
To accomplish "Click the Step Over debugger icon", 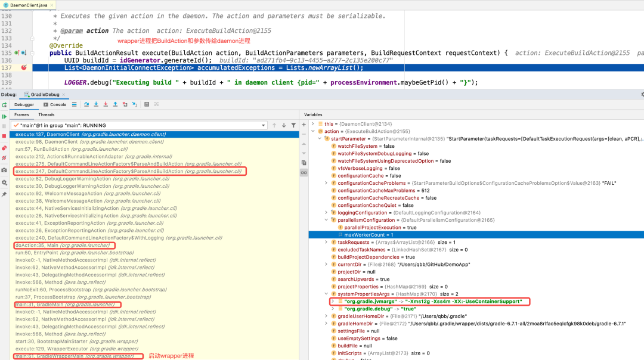I will tap(86, 104).
